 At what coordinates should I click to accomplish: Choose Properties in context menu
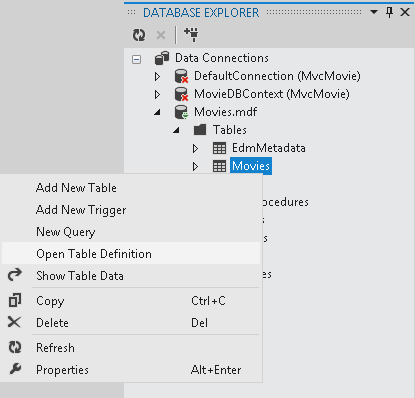pos(131,370)
